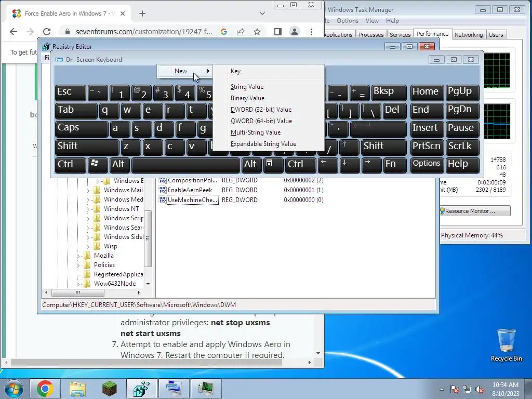The width and height of the screenshot is (532, 399).
Task: Open Resource Monitor in Task Manager
Action: tap(475, 211)
